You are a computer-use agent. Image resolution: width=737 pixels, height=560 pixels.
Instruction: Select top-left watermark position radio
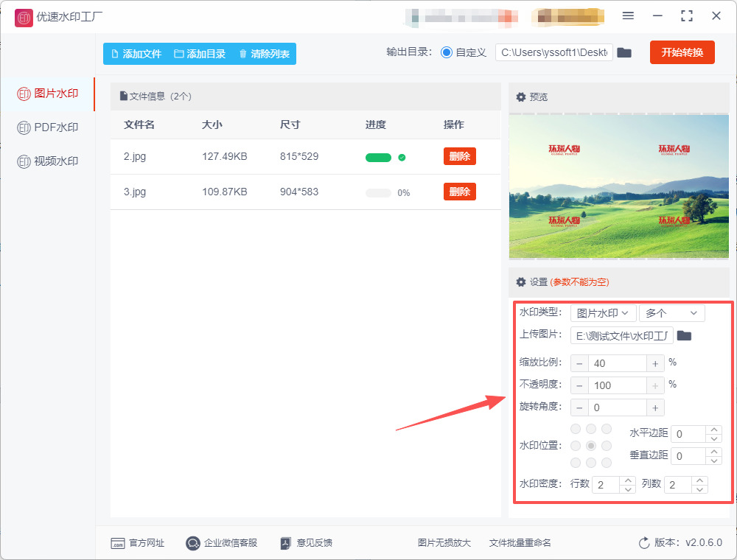575,429
